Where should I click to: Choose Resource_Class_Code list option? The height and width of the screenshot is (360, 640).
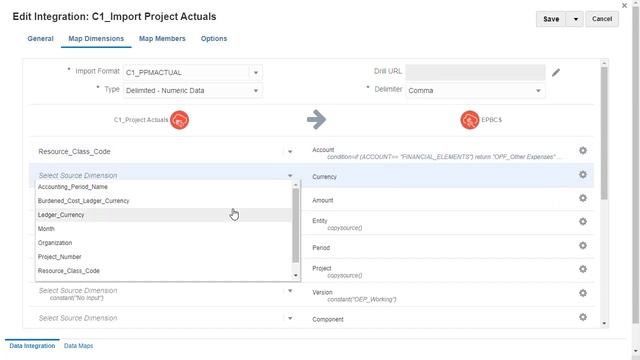[163, 271]
